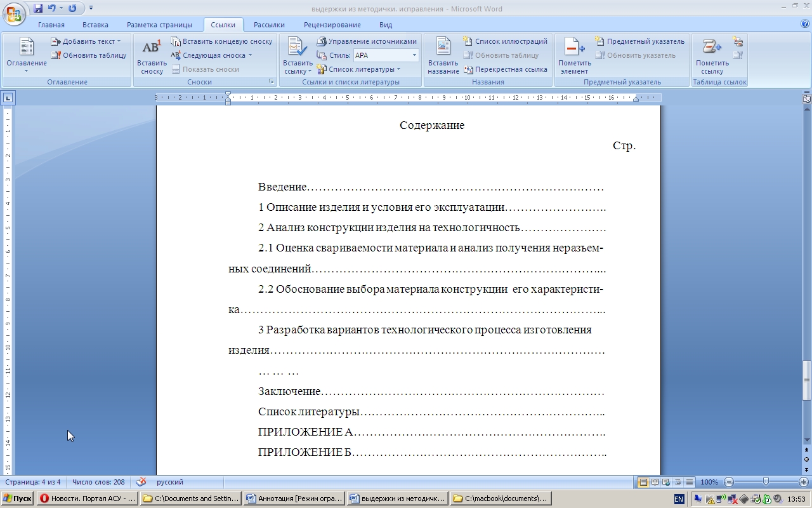Select Print Layout view
812x508 pixels.
click(643, 482)
